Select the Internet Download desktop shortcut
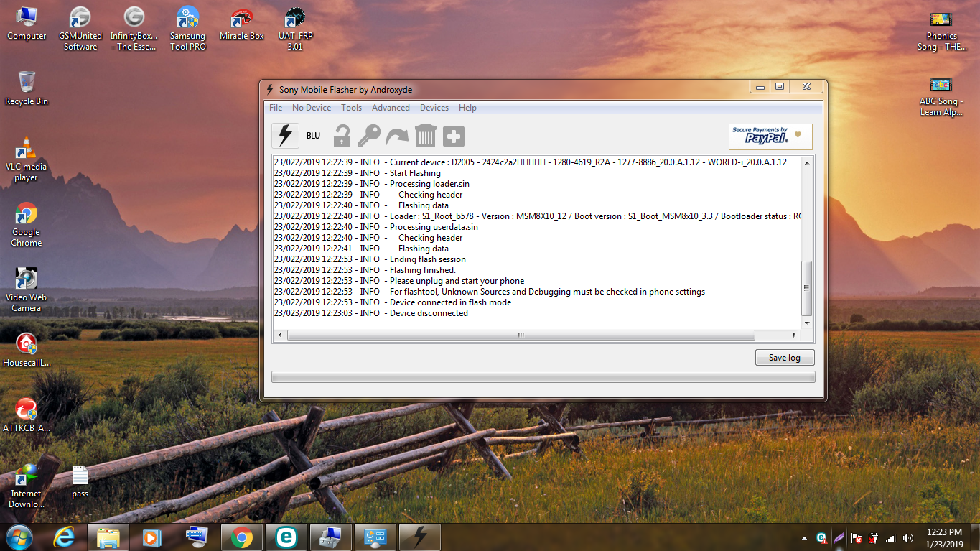 tap(27, 486)
